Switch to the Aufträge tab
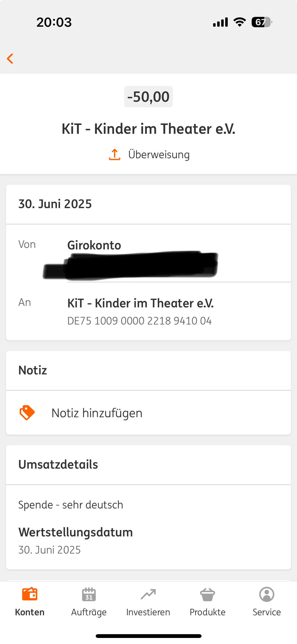 [89, 612]
